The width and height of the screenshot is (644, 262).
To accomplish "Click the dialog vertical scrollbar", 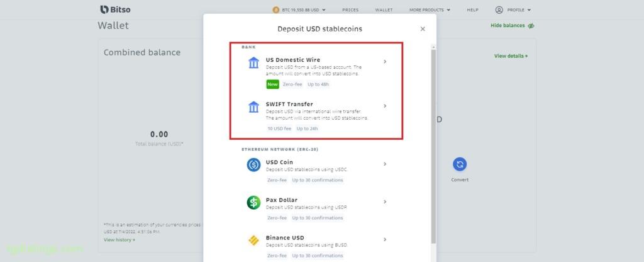I will coord(433,146).
